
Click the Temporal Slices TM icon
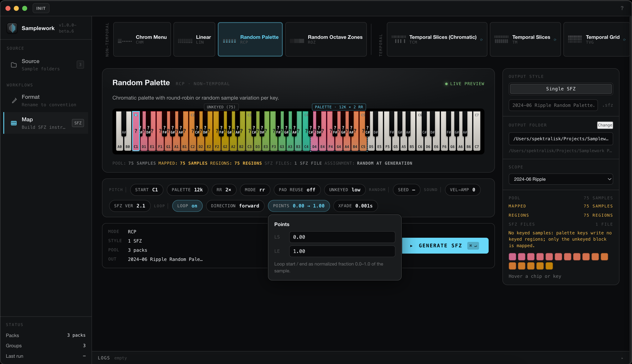[501, 39]
